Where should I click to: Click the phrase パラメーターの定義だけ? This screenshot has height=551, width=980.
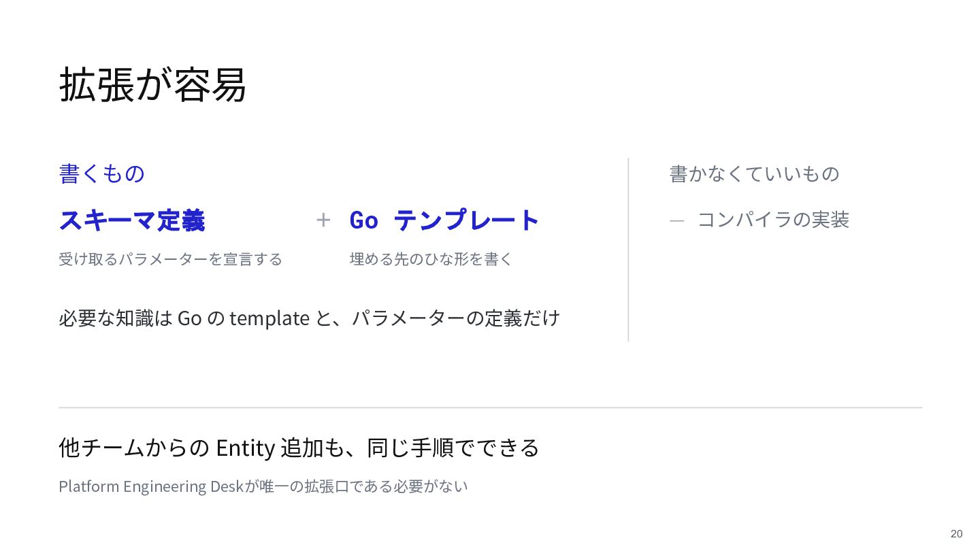point(456,318)
